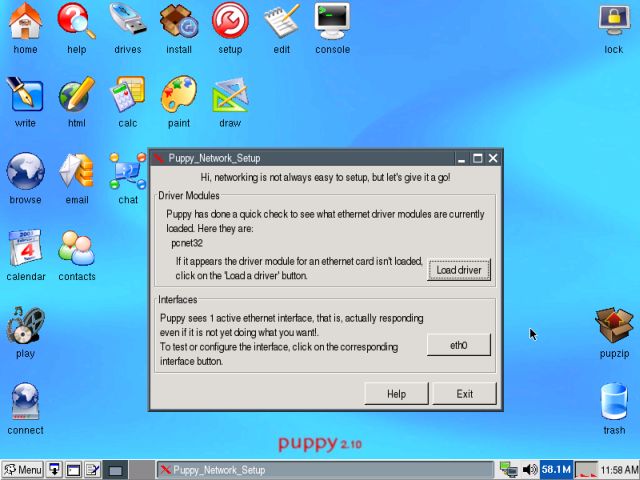Open the setup wrench icon
This screenshot has width=640, height=480.
pos(230,20)
